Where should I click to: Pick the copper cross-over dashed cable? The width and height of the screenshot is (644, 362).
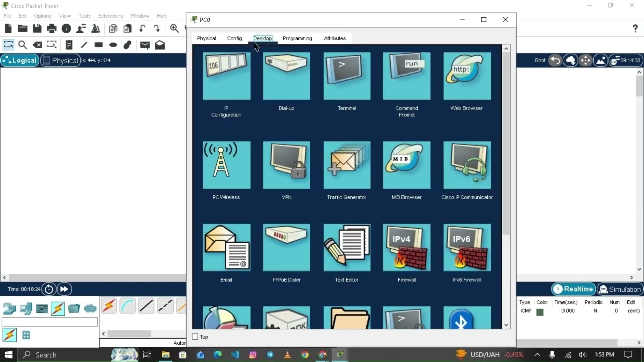coord(165,305)
